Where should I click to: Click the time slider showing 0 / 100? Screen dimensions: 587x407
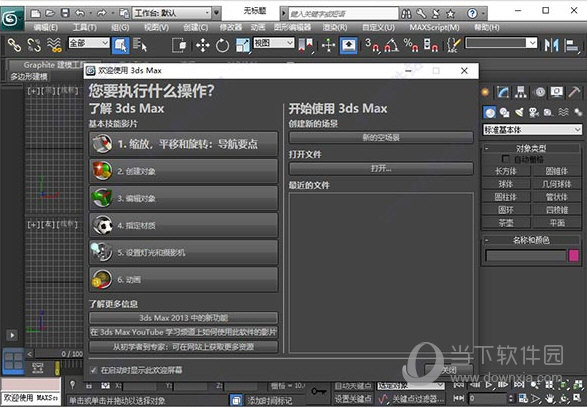(59, 354)
